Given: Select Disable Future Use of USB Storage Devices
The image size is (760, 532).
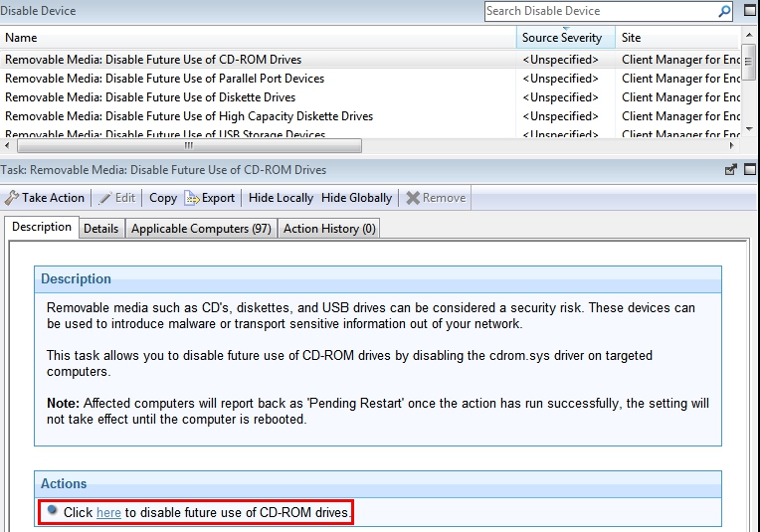Looking at the screenshot, I should [370, 132].
